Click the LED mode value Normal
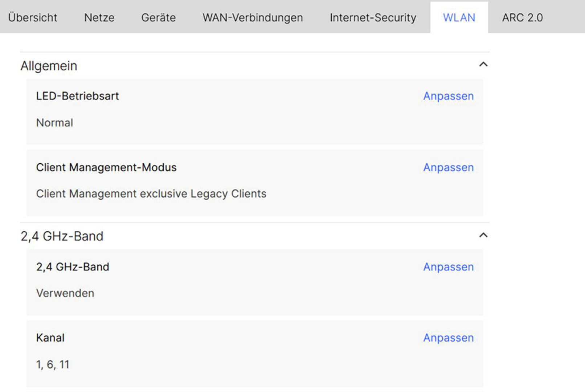Image resolution: width=585 pixels, height=392 pixels. (54, 123)
